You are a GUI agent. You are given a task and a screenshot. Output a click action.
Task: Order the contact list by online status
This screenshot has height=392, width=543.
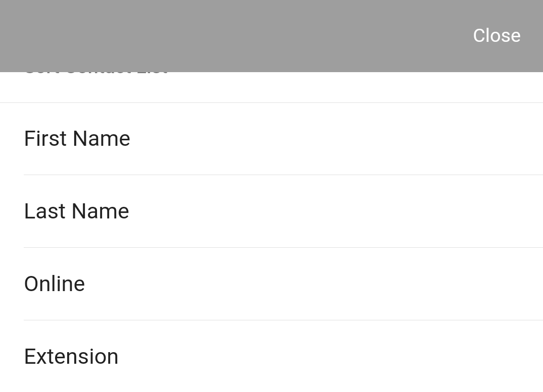pos(272,284)
